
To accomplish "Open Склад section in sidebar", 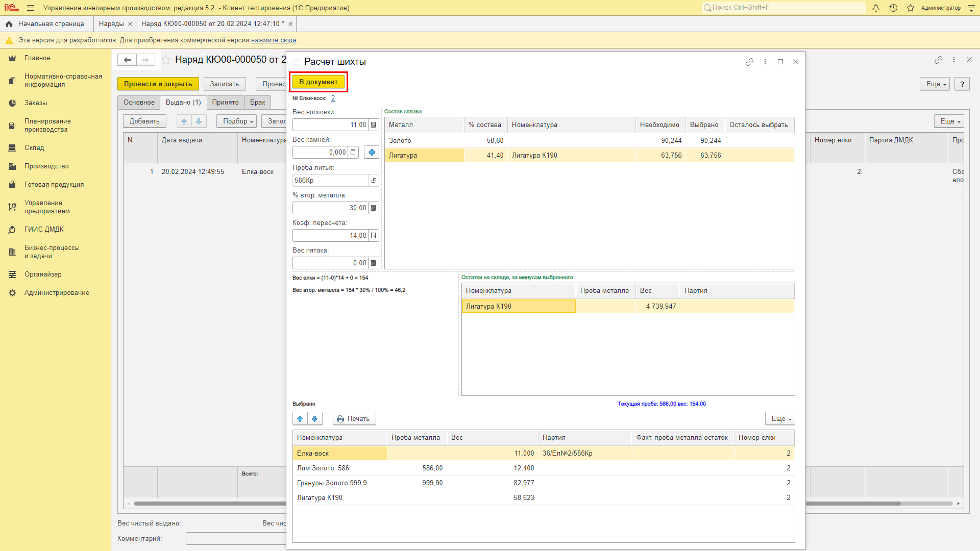I will pyautogui.click(x=34, y=148).
